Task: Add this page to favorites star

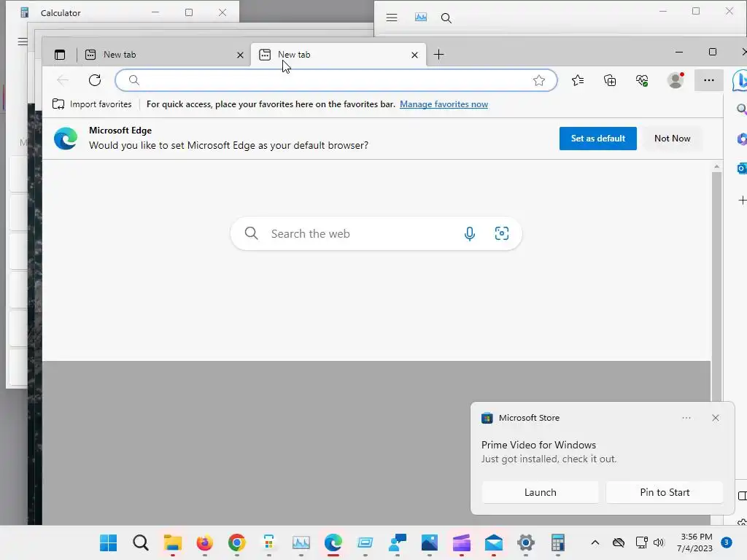Action: click(x=539, y=80)
